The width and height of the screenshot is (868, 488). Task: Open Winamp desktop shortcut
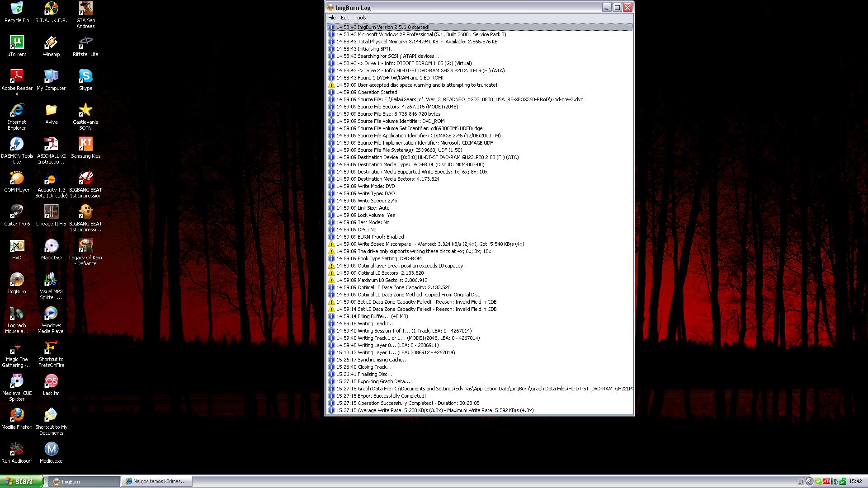[x=51, y=46]
